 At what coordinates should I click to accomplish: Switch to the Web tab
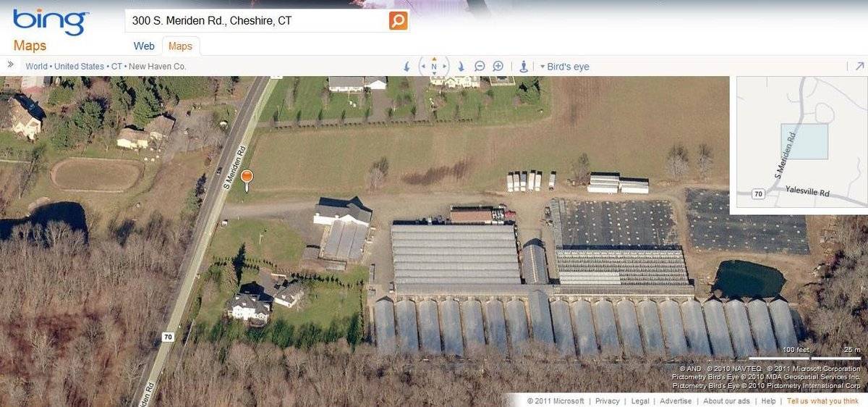[144, 46]
